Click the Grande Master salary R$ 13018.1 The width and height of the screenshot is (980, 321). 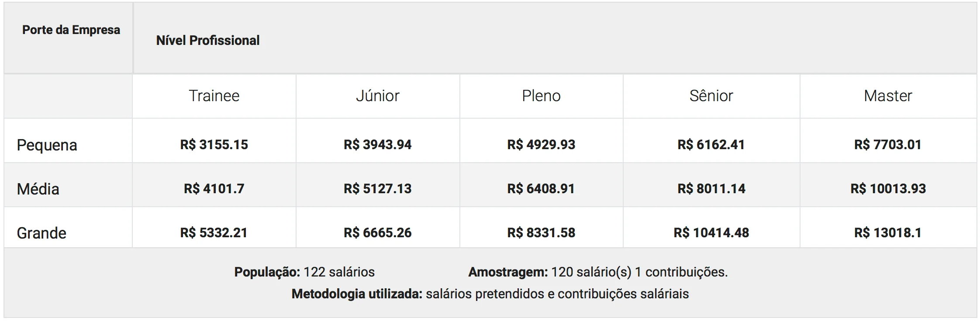point(888,233)
